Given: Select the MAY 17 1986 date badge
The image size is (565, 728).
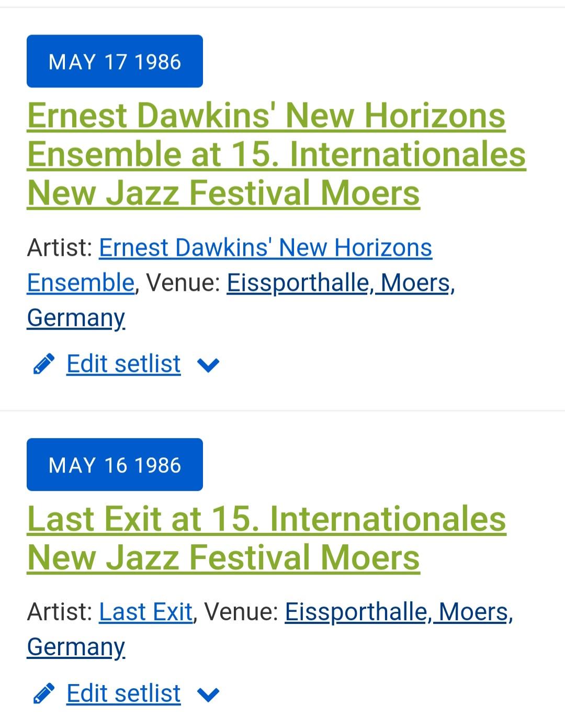Looking at the screenshot, I should pos(115,61).
